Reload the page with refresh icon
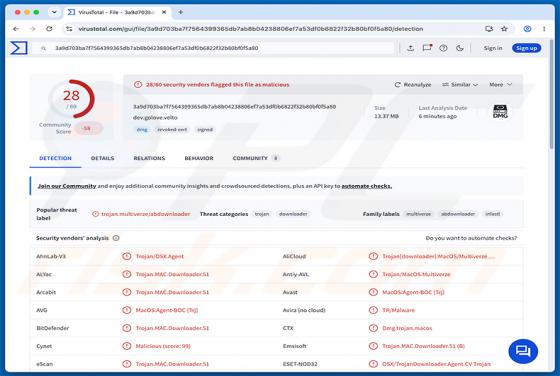This screenshot has height=376, width=560. (49, 29)
